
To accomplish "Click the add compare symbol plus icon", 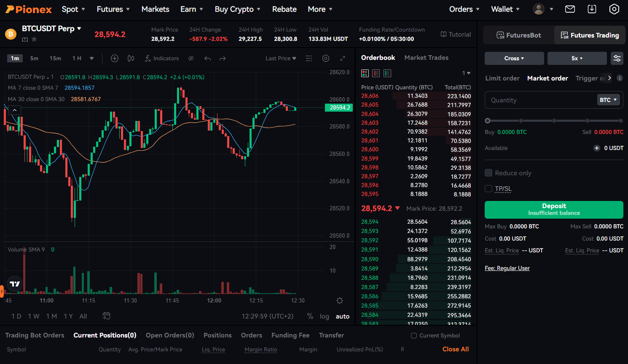I will pyautogui.click(x=115, y=59).
